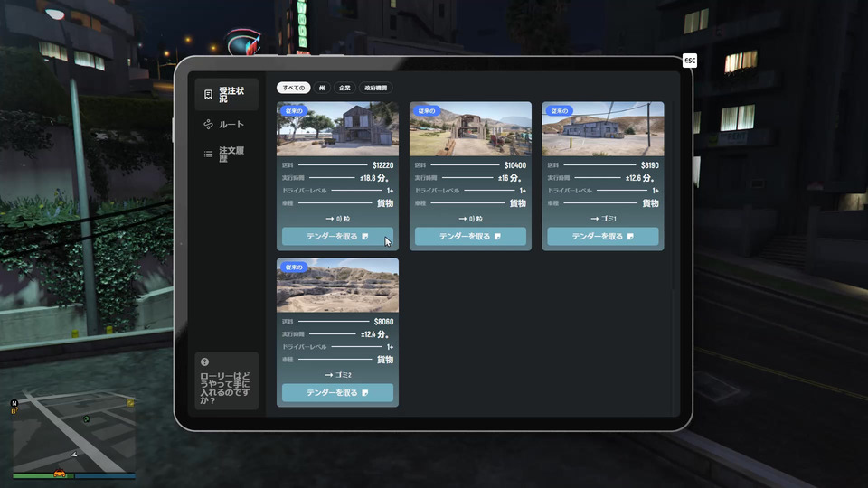Select the 州 filter tab

tap(322, 88)
